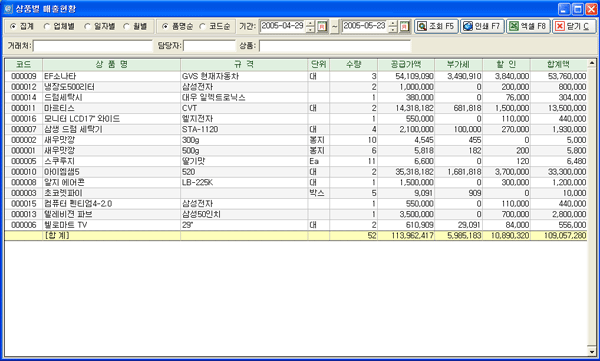Open the start date calendar icon

322,26
